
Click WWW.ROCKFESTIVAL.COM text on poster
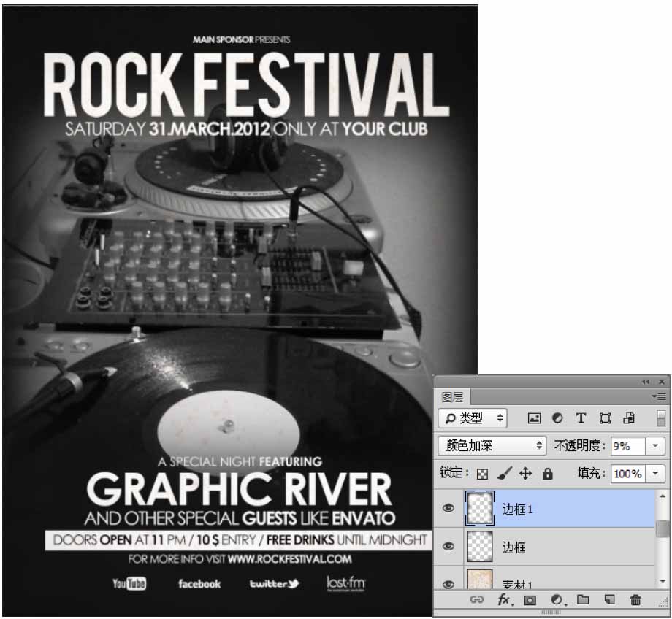290,559
